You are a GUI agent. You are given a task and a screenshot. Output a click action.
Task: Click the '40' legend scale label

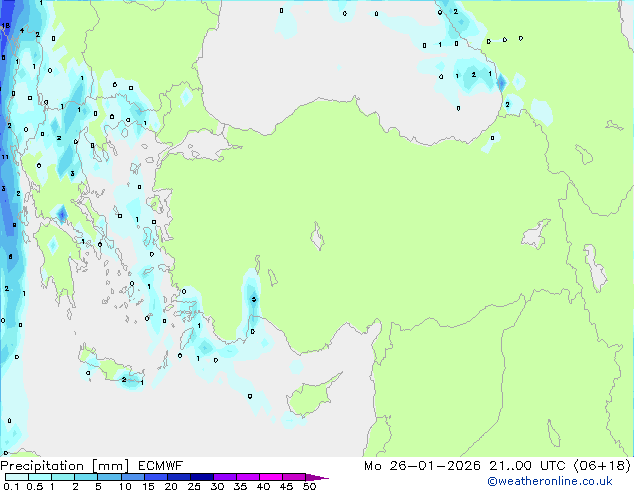tap(263, 486)
